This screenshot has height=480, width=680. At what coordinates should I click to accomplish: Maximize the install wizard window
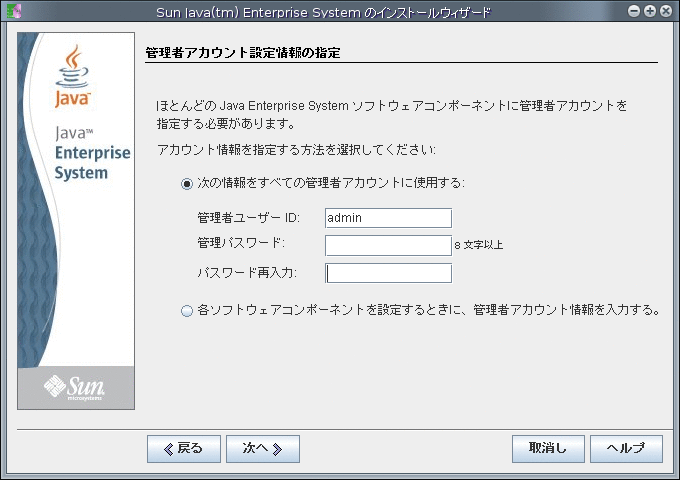650,11
